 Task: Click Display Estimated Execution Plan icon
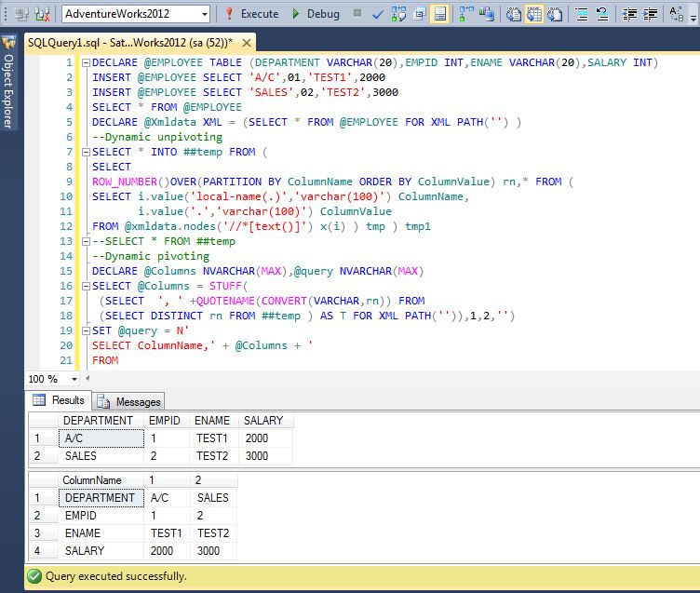(397, 14)
